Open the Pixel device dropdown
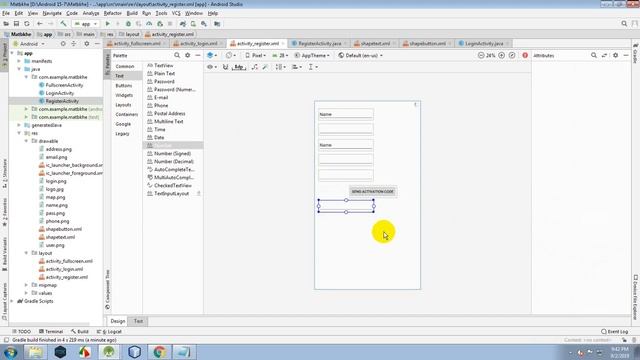 [x=256, y=55]
